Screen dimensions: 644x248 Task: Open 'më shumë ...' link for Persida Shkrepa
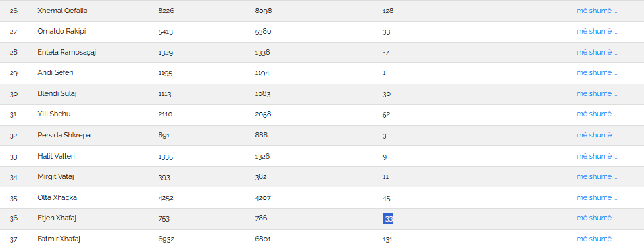[x=597, y=135]
